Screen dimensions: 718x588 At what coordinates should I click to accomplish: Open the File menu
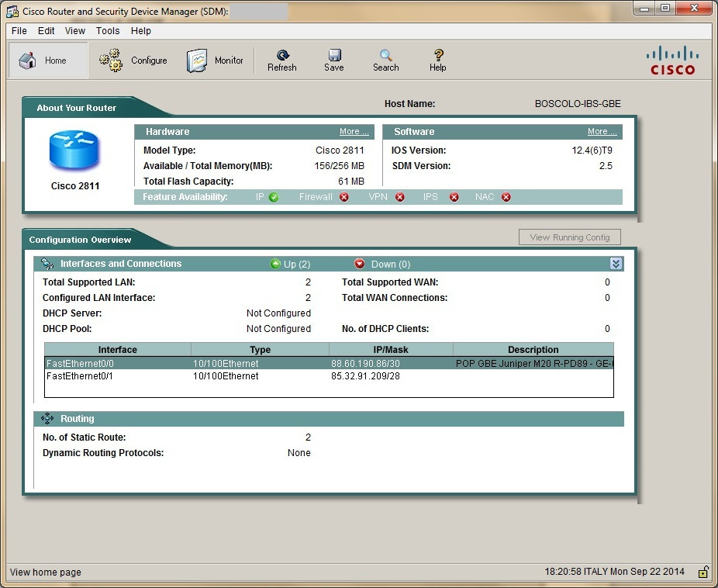(x=19, y=31)
